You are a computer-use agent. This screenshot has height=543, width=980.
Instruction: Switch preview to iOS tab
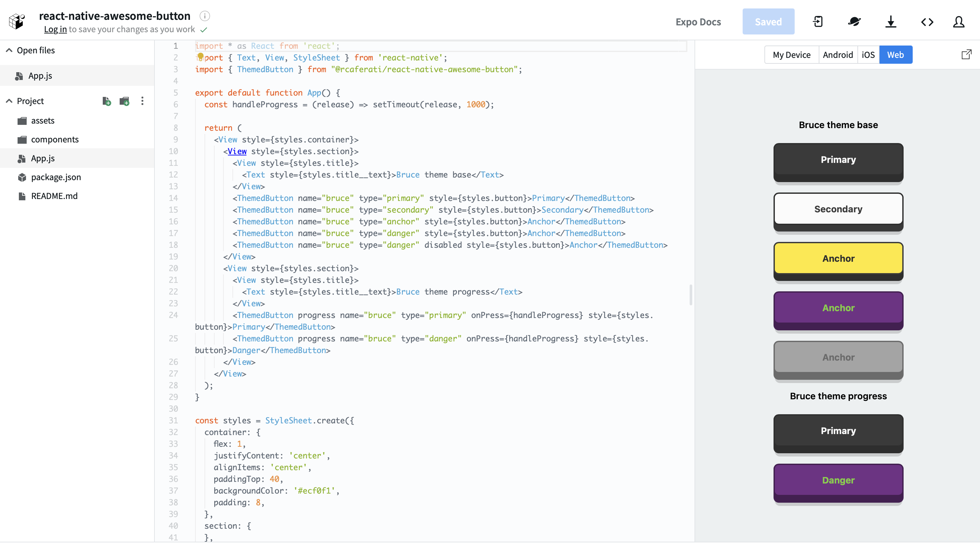tap(868, 55)
